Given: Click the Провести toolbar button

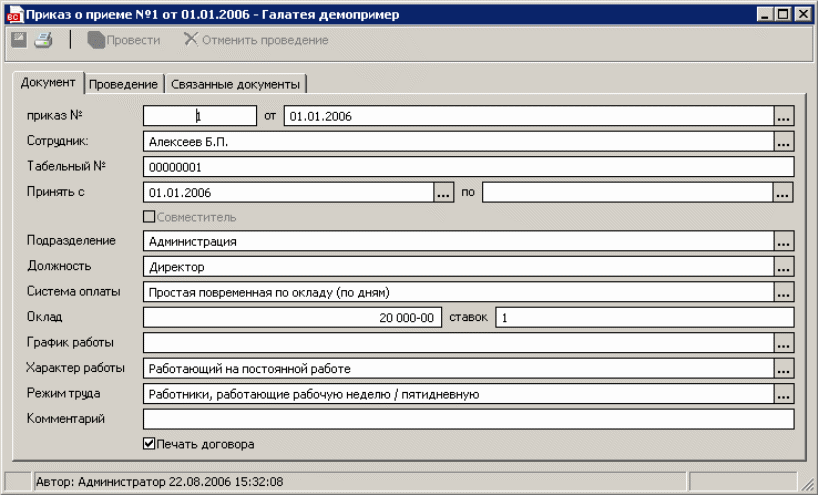Looking at the screenshot, I should click(124, 40).
